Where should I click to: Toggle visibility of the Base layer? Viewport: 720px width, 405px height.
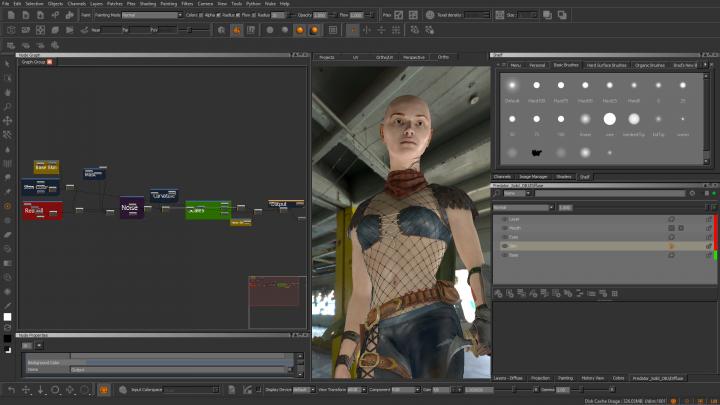tap(504, 254)
